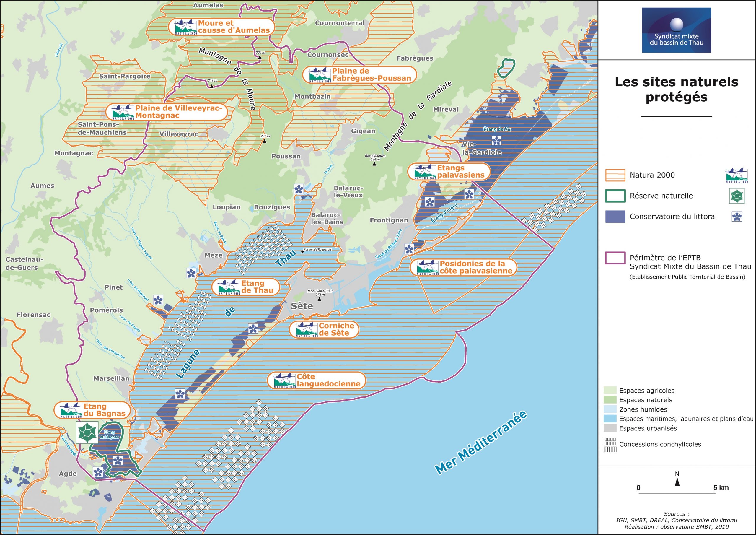Screen dimensions: 756x535
Task: Click Natura 2000 logo in Plaine de Villeveyrac-Montagnac label
Action: [123, 112]
